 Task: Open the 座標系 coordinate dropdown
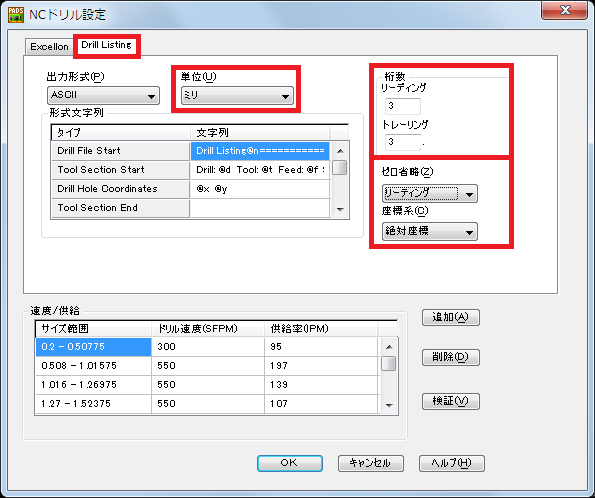pyautogui.click(x=430, y=231)
